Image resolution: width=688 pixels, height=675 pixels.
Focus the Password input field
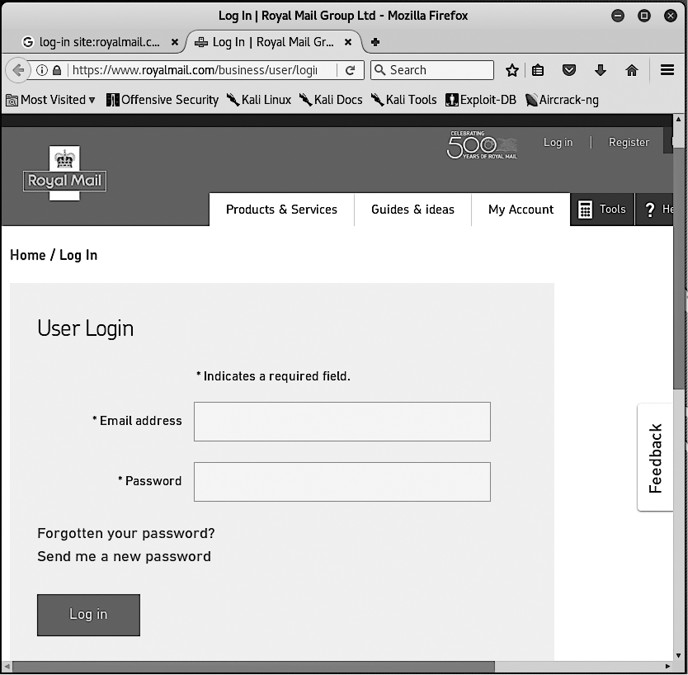(x=342, y=481)
